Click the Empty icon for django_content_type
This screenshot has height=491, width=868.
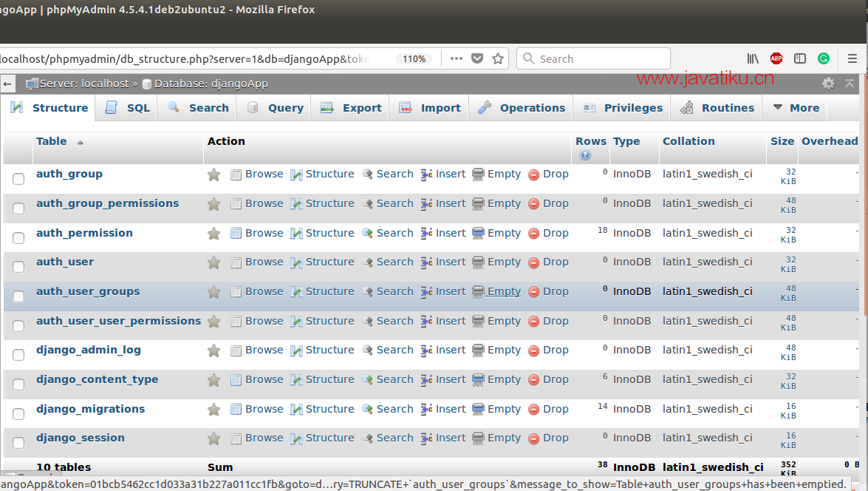pyautogui.click(x=478, y=380)
